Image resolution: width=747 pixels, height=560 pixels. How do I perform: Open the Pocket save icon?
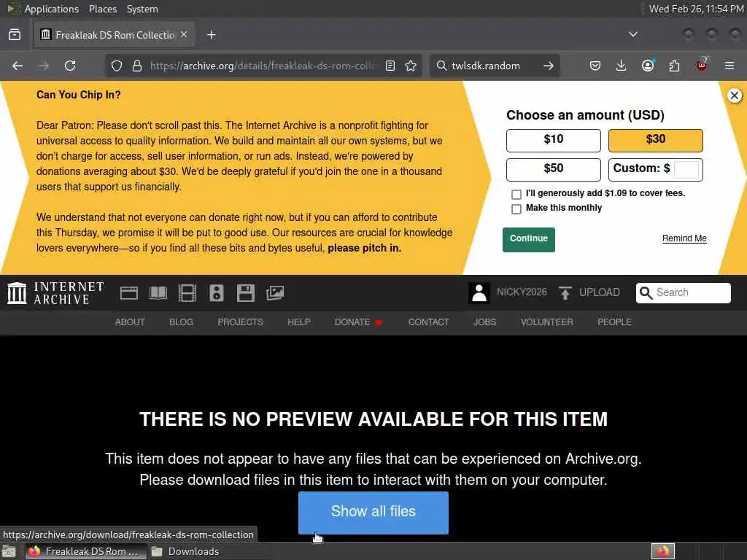(595, 66)
